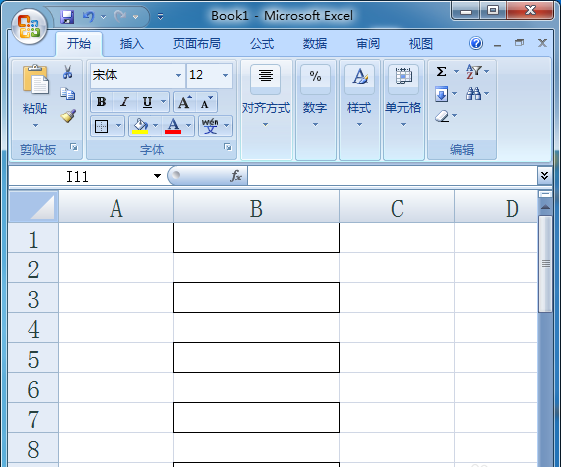561x467 pixels.
Task: Apply yellow fill color bucket
Action: [140, 126]
